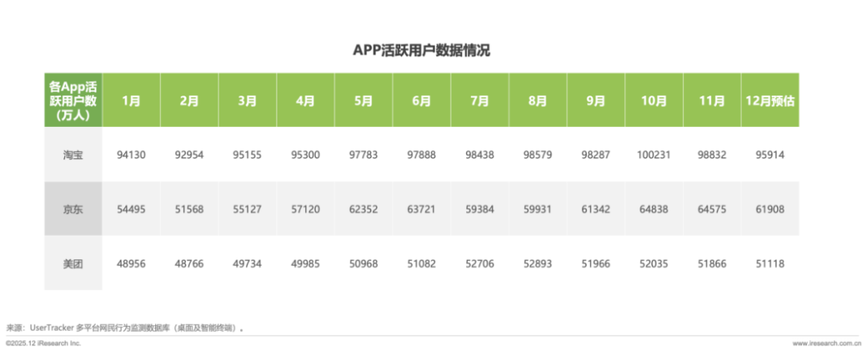Click the 美团 value 49734
Screen dimensions: 868x351
coord(248,264)
